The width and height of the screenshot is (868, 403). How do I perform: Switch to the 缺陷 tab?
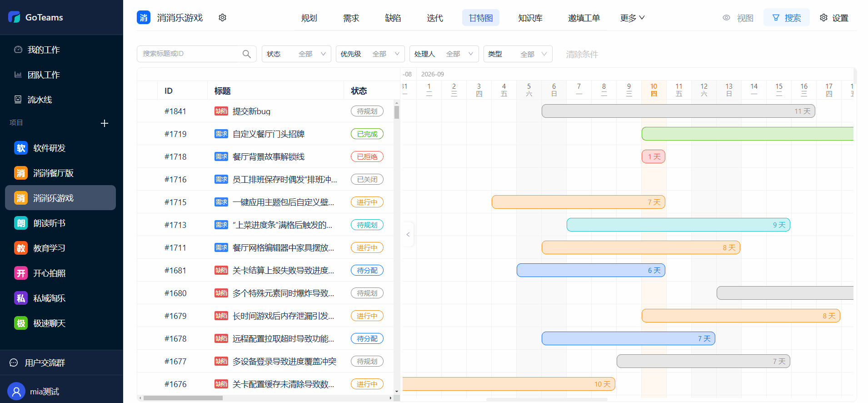(x=393, y=18)
